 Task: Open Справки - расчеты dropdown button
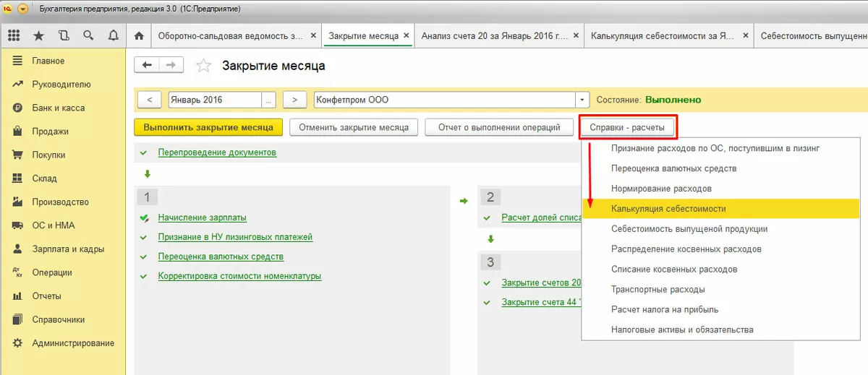tap(629, 127)
